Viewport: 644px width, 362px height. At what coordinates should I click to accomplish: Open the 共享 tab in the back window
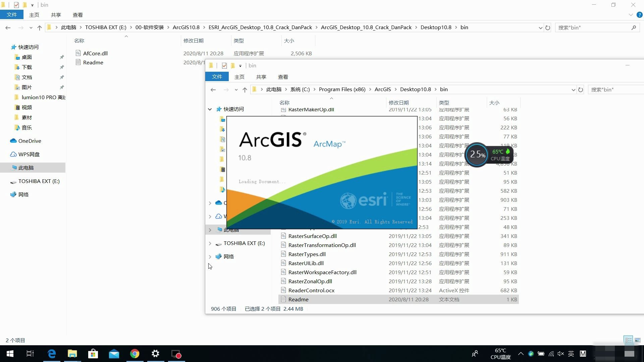tap(56, 15)
